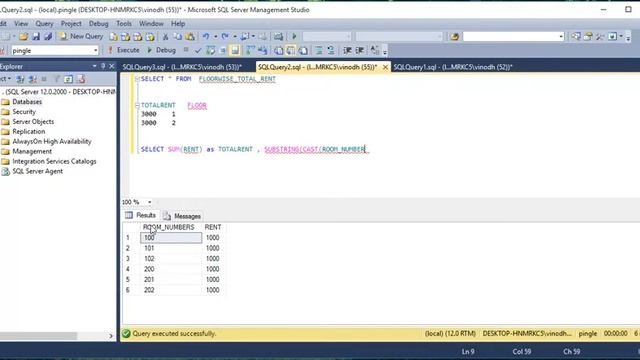The image size is (640, 360).
Task: Switch to the SQLQuery3.sql tab
Action: [182, 67]
